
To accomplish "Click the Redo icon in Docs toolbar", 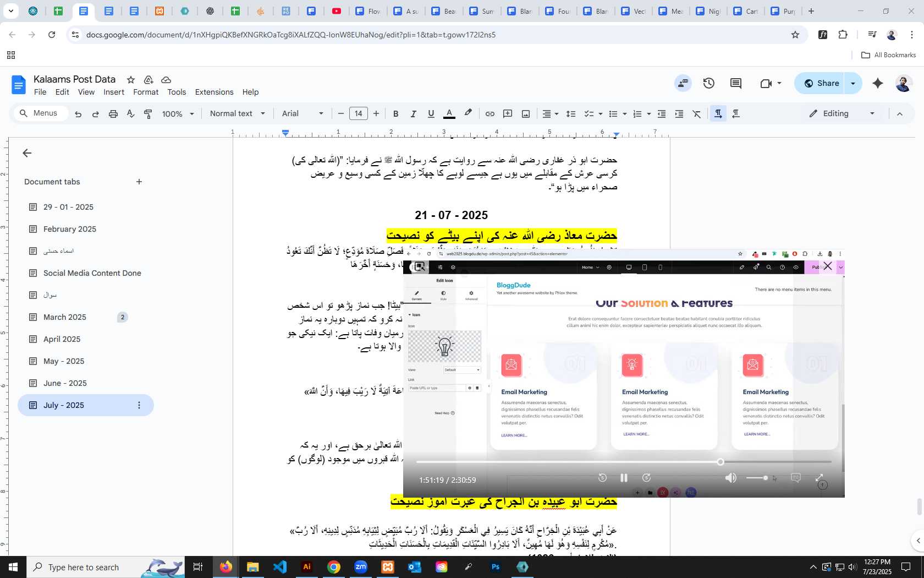I will point(96,114).
